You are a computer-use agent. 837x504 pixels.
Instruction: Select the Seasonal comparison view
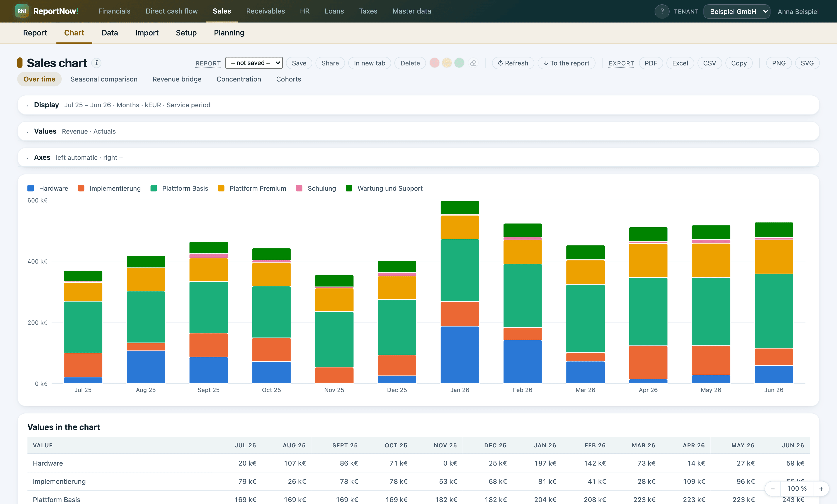pos(104,79)
